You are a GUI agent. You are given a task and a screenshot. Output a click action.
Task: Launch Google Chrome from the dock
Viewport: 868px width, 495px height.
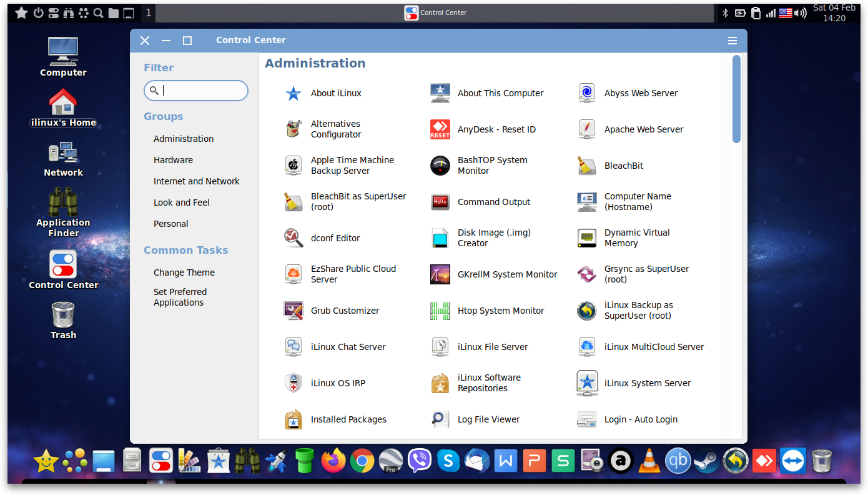pos(362,461)
